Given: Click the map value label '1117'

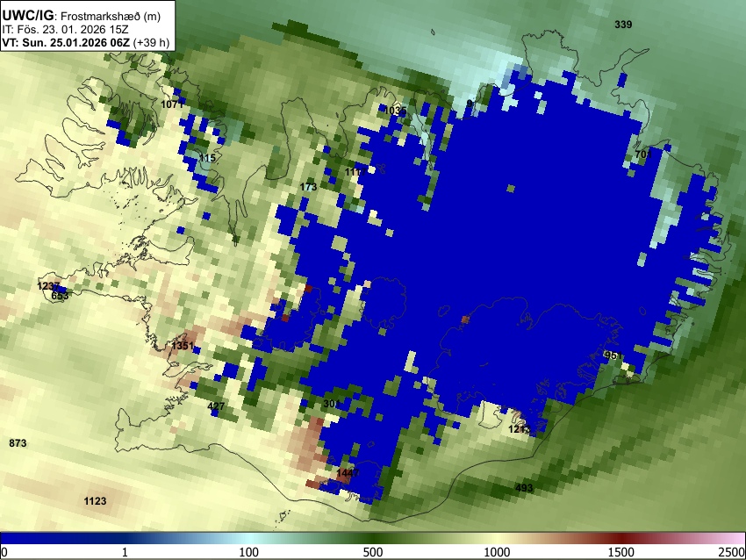Looking at the screenshot, I should point(355,172).
